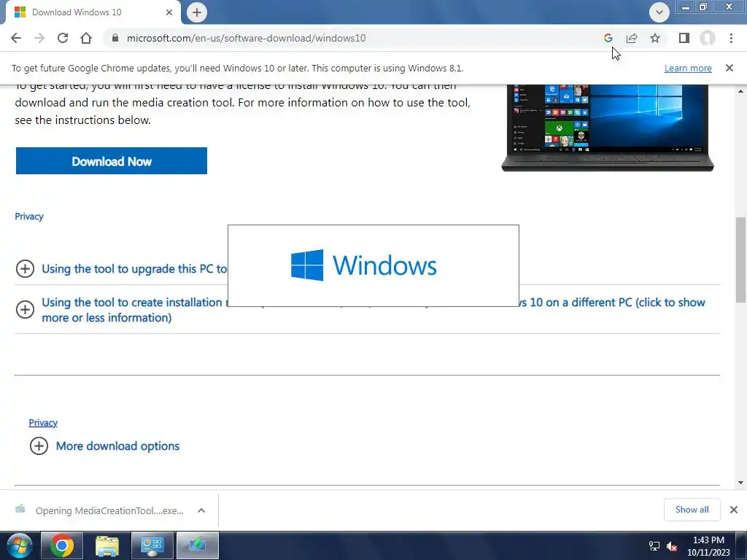Close the downloads bar
The image size is (747, 560).
pos(734,510)
